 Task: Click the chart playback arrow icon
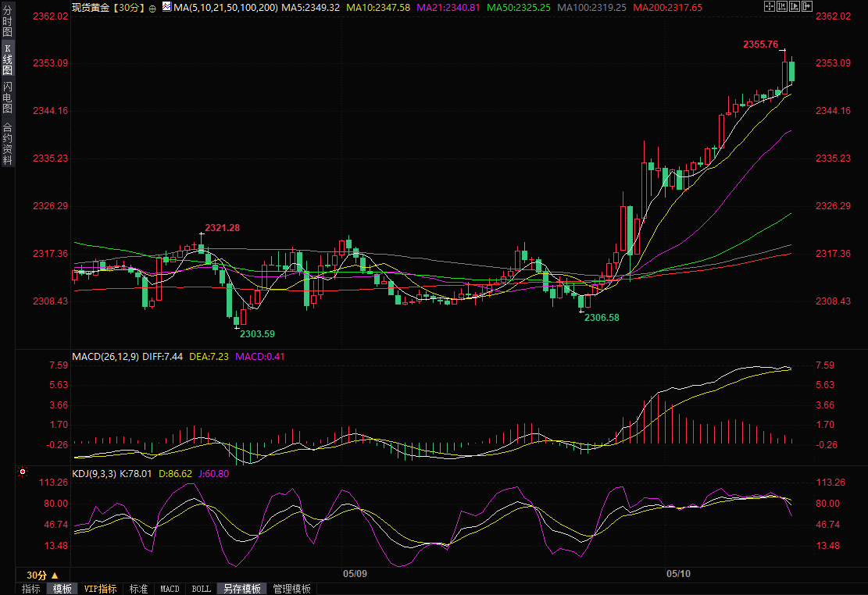795,7
